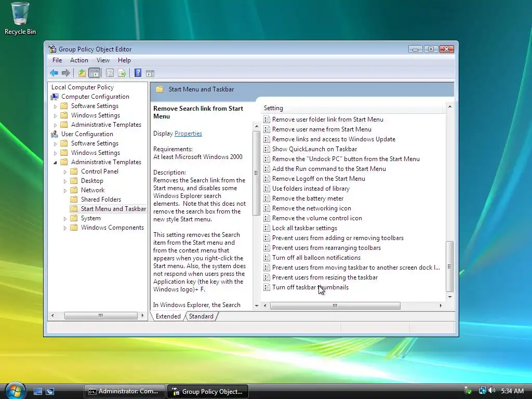532x399 pixels.
Task: Click the description pane vertical scrollbar thumb
Action: click(257, 173)
